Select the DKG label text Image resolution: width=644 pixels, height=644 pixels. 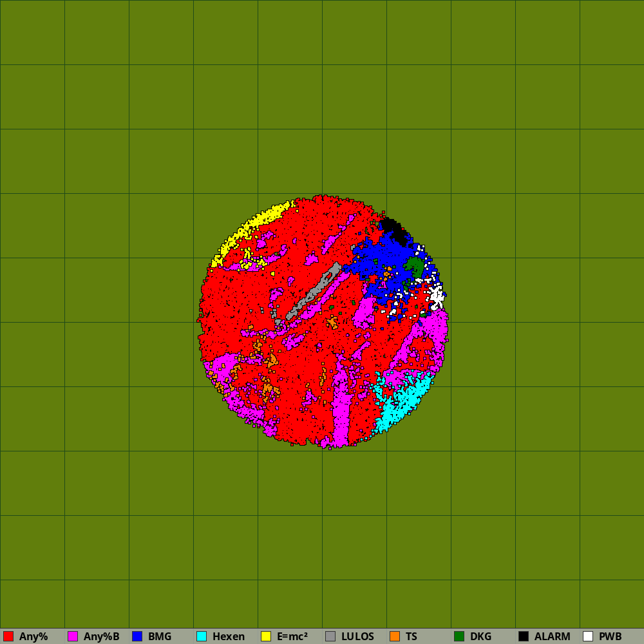point(480,637)
